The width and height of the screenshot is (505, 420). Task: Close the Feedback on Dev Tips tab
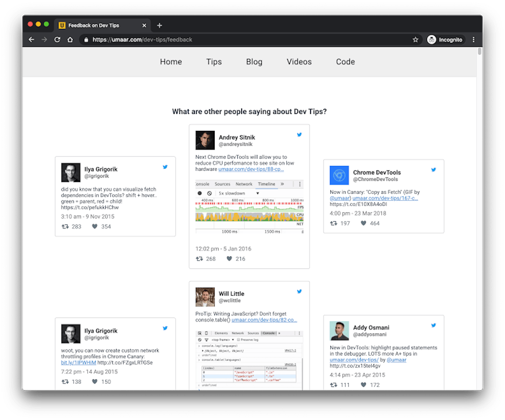click(x=144, y=25)
